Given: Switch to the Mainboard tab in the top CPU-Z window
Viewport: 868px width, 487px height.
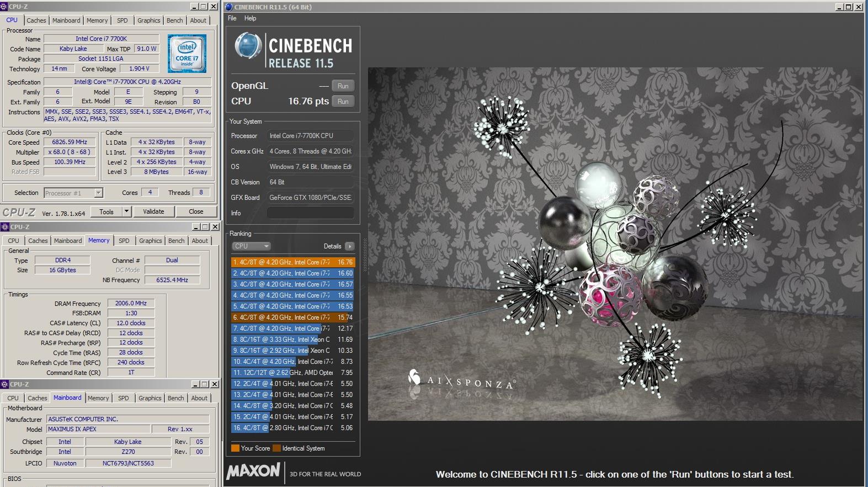Looking at the screenshot, I should (66, 20).
